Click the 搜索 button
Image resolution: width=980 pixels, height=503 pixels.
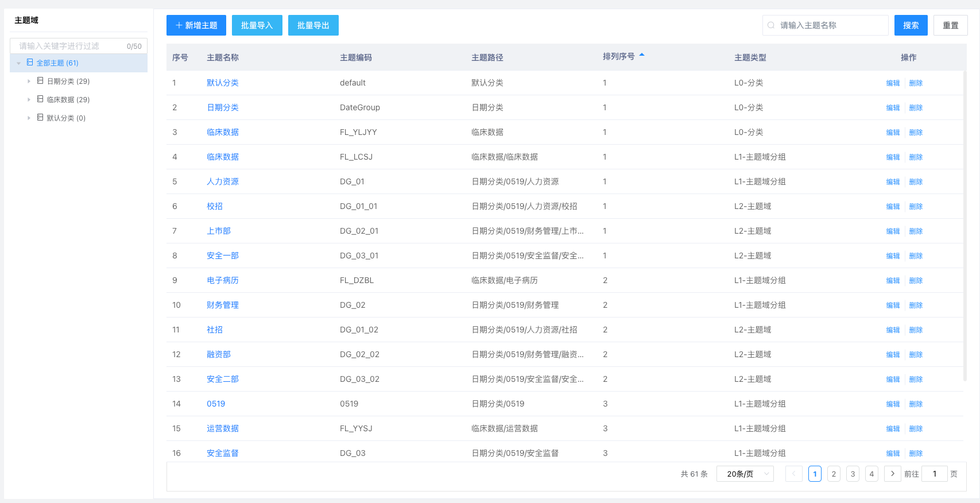pyautogui.click(x=911, y=25)
